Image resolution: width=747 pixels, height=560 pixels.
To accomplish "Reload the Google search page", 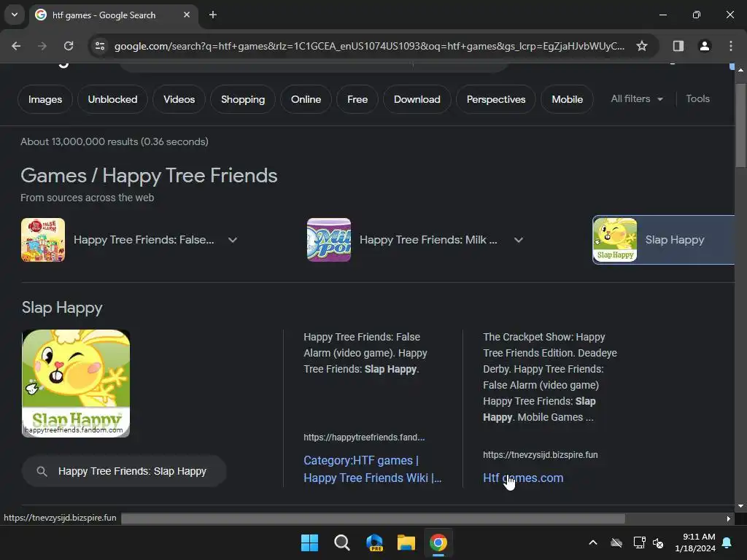I will pyautogui.click(x=69, y=46).
